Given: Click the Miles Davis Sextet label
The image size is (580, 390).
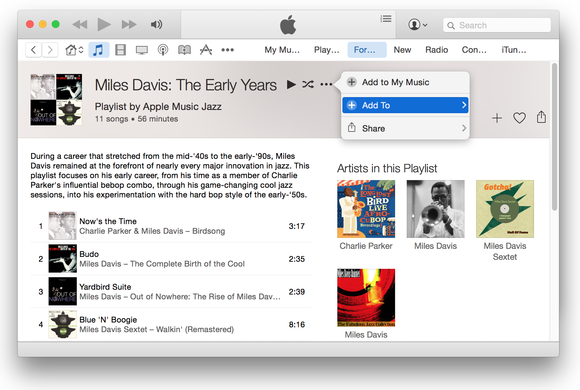Looking at the screenshot, I should (505, 251).
